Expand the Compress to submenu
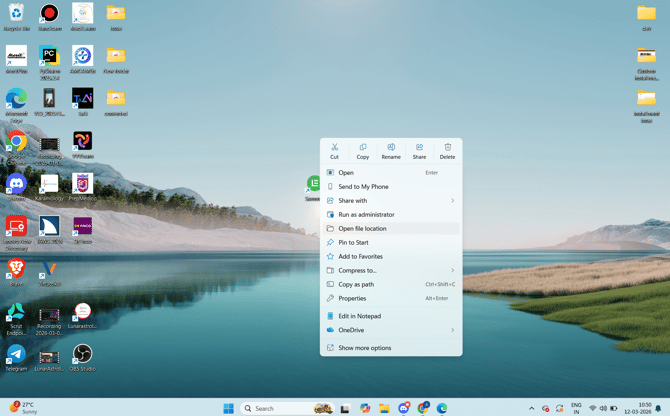 pyautogui.click(x=391, y=270)
